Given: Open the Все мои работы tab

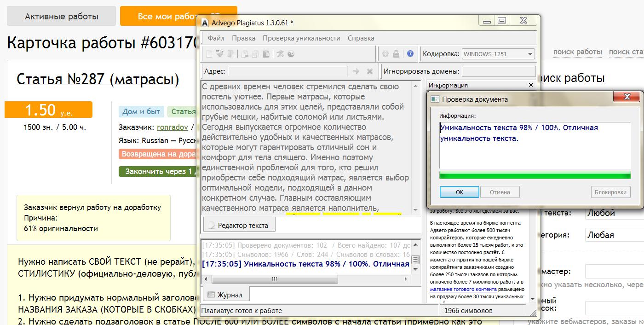Looking at the screenshot, I should pyautogui.click(x=178, y=16).
